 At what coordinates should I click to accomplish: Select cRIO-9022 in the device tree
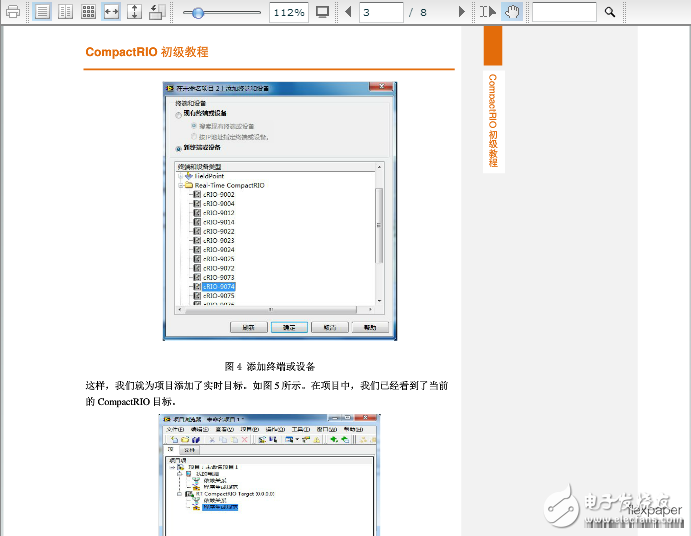click(219, 231)
